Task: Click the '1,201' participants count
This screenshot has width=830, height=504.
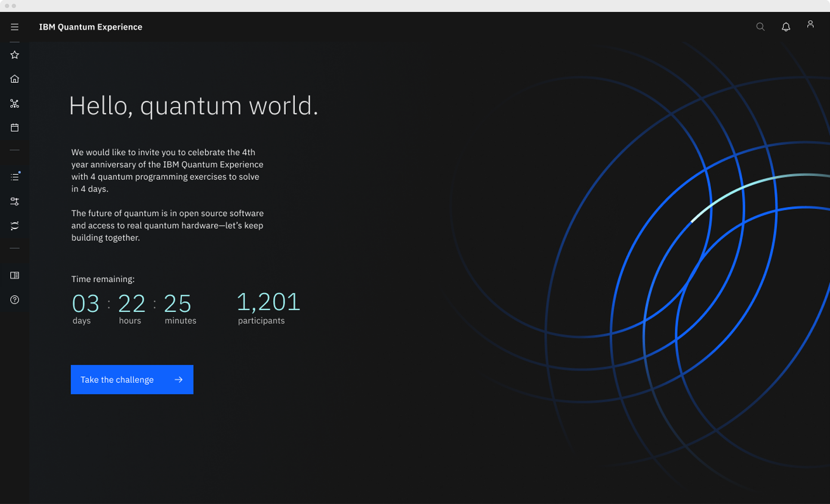Action: (x=268, y=302)
